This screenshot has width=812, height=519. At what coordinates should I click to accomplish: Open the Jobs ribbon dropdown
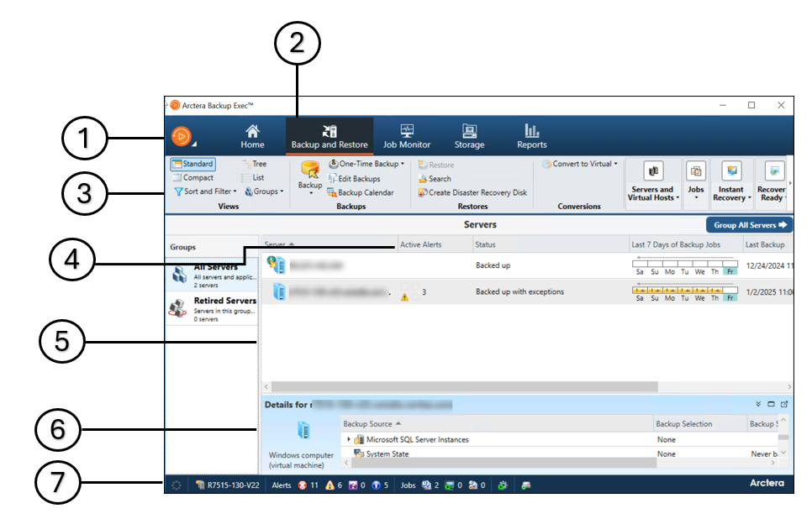[696, 184]
